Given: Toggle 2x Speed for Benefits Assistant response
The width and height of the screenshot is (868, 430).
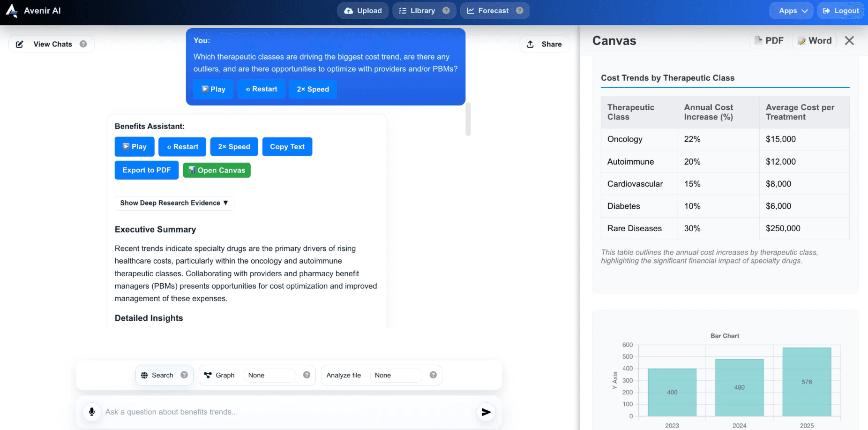Looking at the screenshot, I should pyautogui.click(x=234, y=147).
